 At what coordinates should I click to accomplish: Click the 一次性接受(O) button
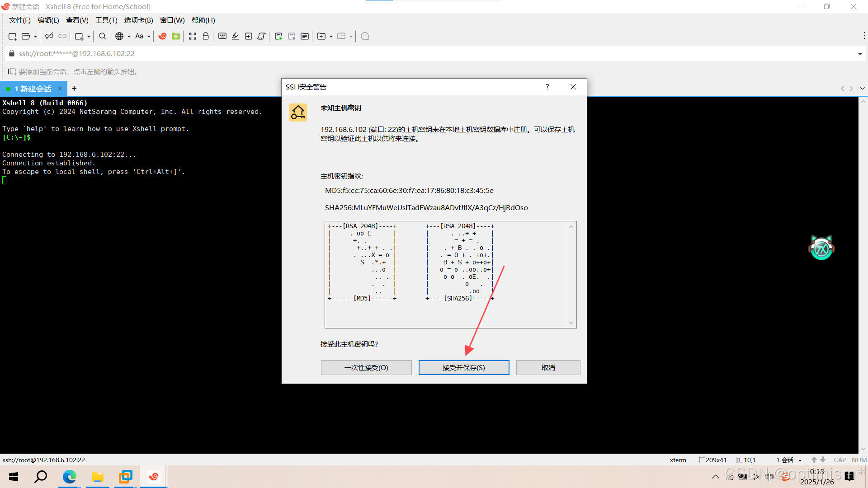[366, 367]
